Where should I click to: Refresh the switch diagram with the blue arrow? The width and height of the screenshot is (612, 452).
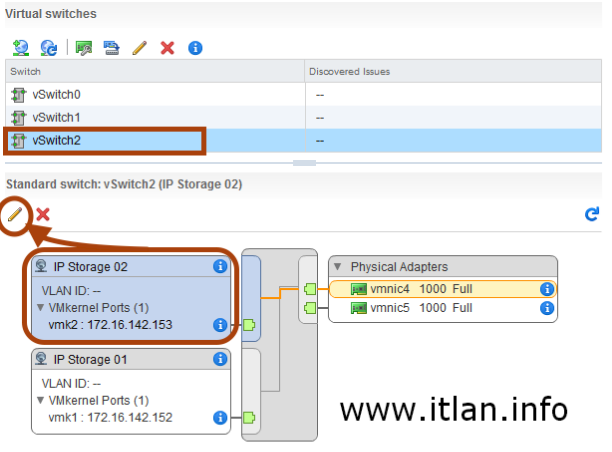591,214
